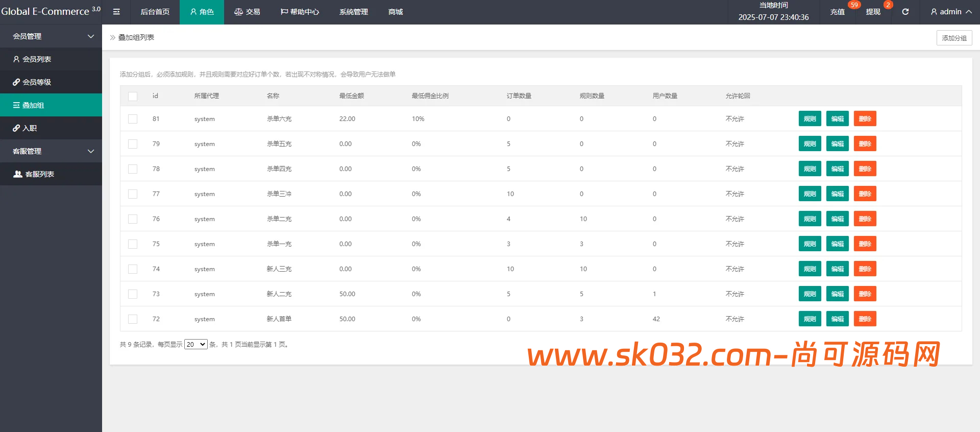
Task: Open the 帮助中心 tab
Action: [300, 12]
